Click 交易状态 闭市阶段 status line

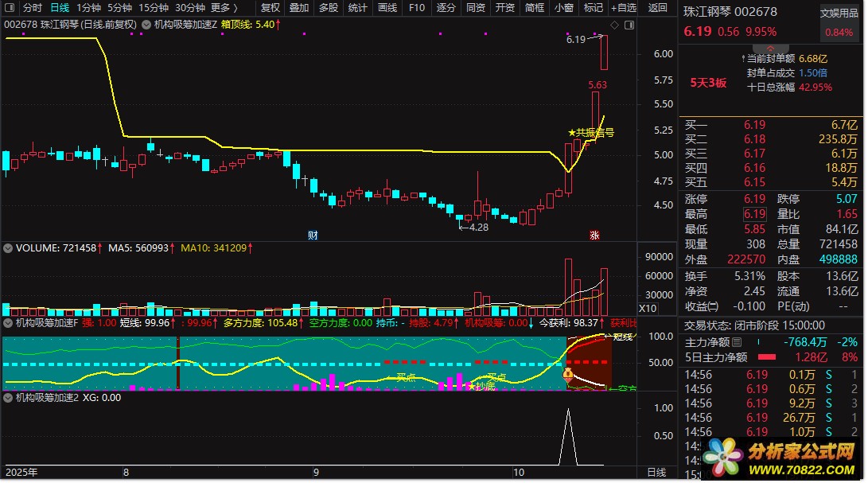[754, 325]
